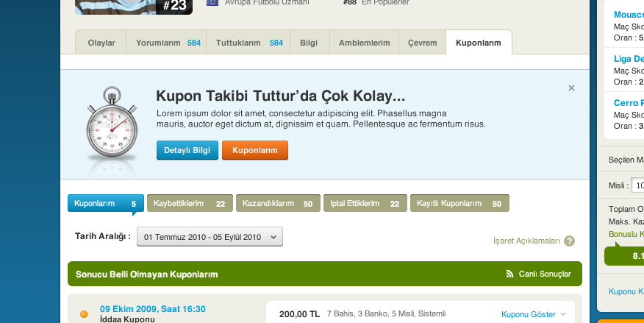Viewport: 644px width, 323px height.
Task: Switch to the Çevrem tab
Action: [x=422, y=43]
